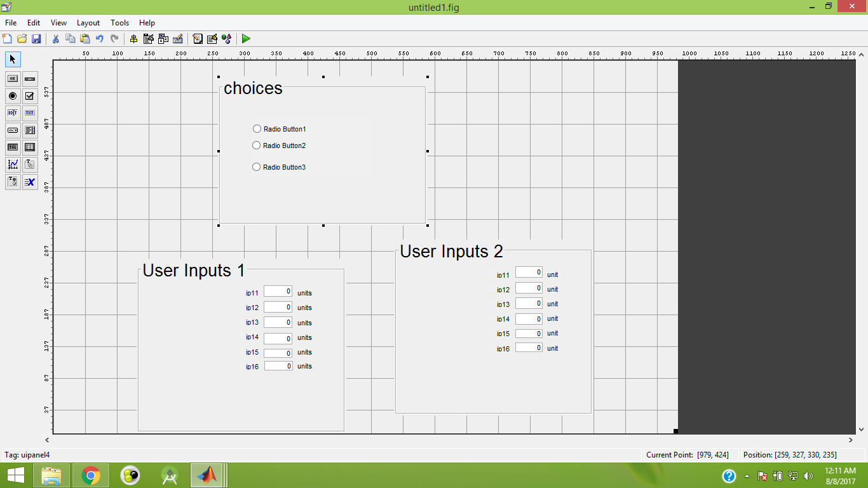Click the ActiveX Control palette icon

point(30,182)
